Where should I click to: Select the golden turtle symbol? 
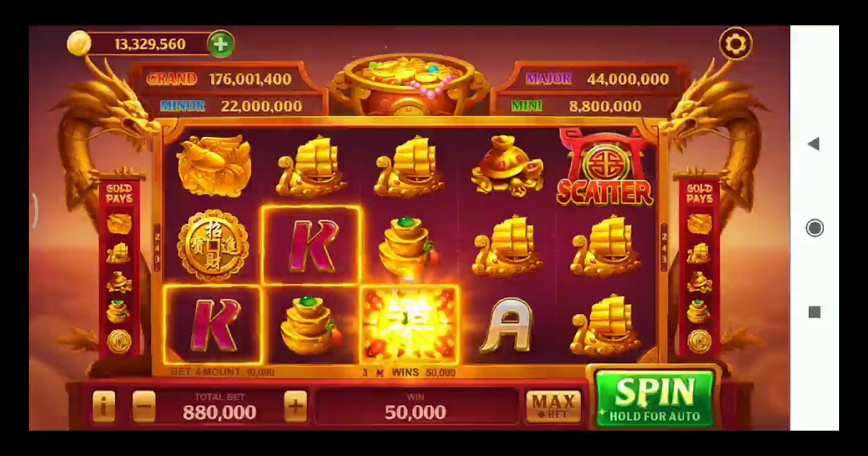[508, 166]
